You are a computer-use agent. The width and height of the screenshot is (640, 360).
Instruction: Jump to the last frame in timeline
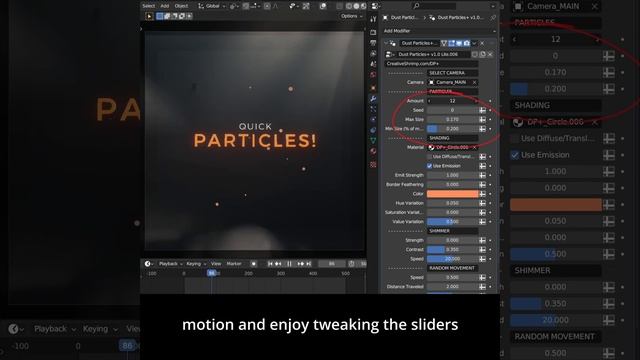pos(309,264)
